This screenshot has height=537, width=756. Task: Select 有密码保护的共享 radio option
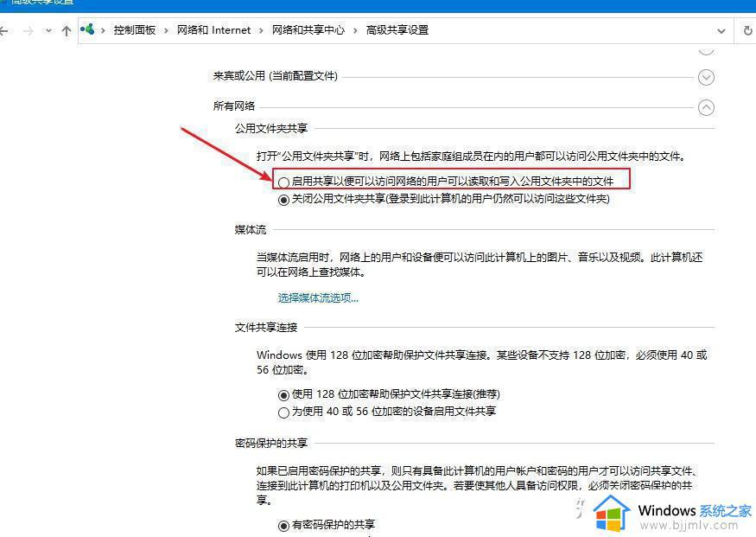tap(283, 526)
